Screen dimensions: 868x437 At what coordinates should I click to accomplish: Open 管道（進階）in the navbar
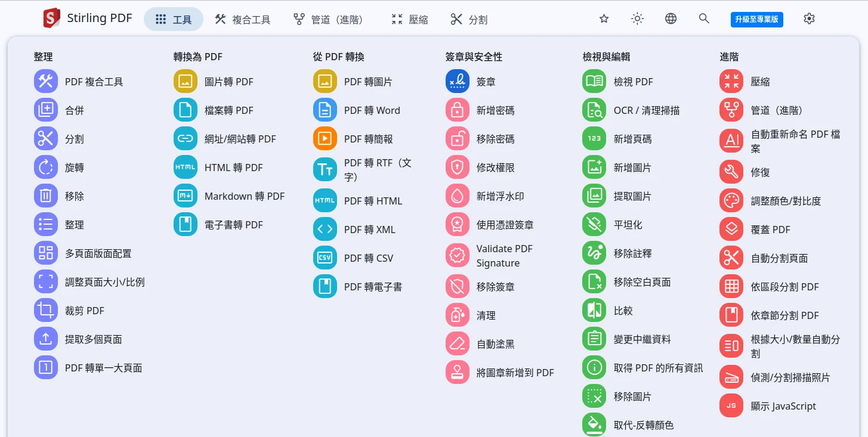[329, 19]
